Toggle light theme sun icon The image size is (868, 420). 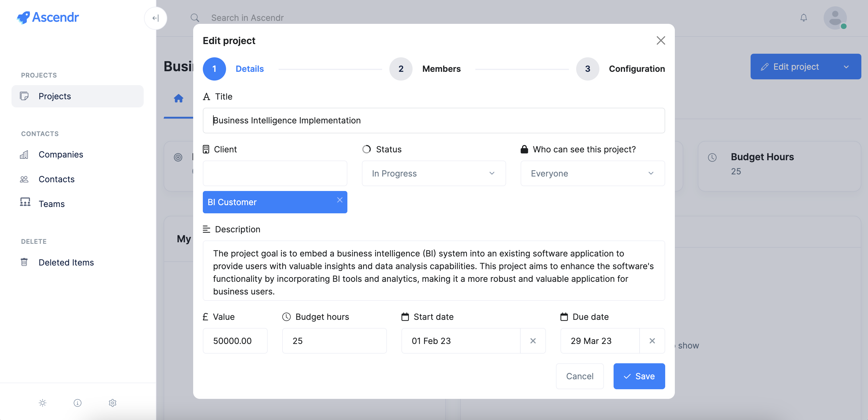43,403
